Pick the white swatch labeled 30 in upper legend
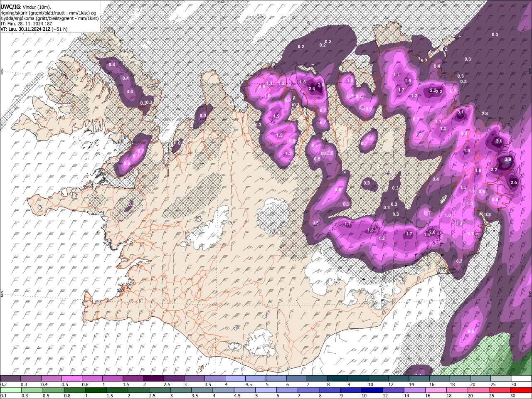Screen dimensions: 532x399 click(521, 379)
